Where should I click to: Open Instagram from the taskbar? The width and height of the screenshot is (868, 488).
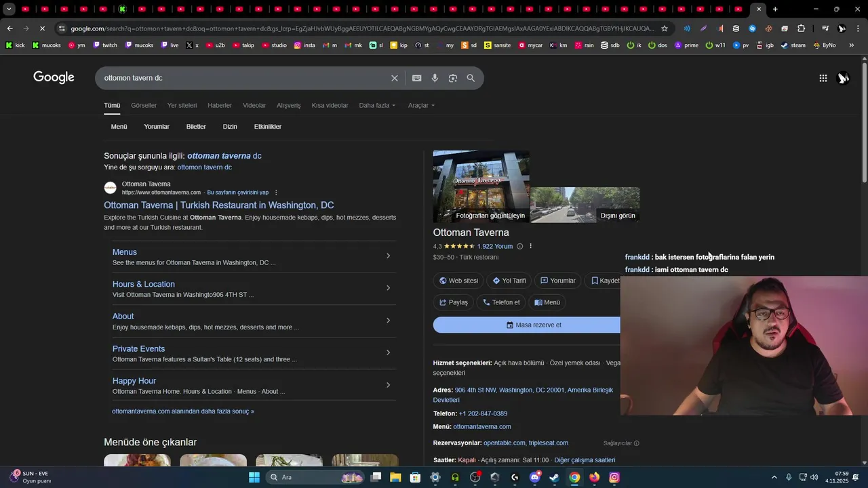pos(614,477)
